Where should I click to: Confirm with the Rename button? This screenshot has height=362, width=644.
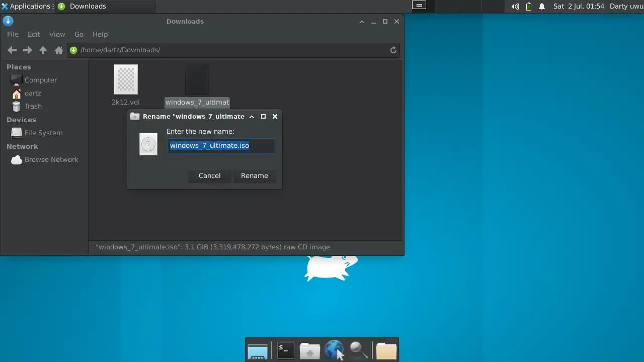[255, 175]
